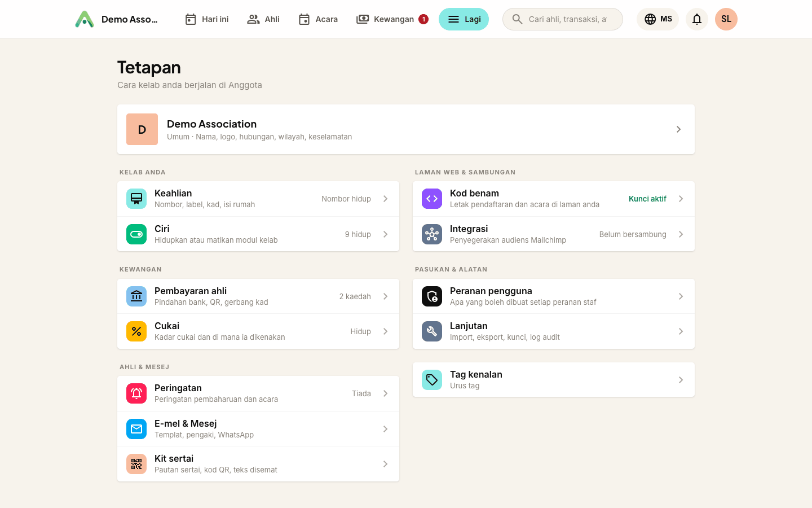Open notifications with the bell icon

(x=697, y=19)
